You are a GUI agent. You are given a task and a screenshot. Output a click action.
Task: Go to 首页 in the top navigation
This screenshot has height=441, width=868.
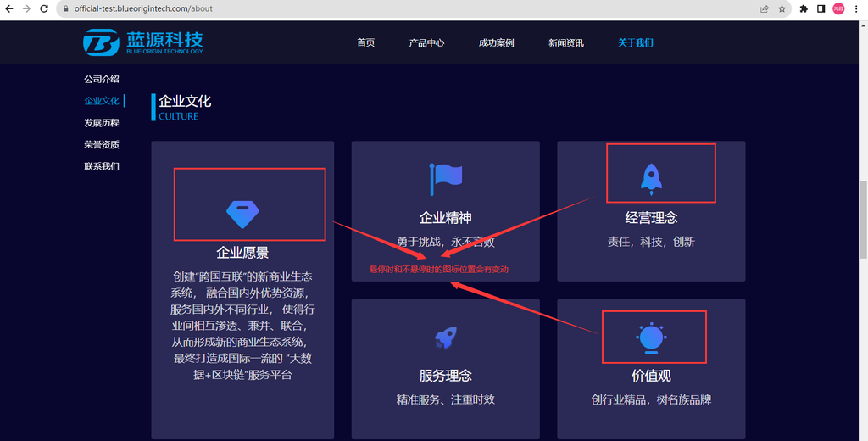[365, 42]
